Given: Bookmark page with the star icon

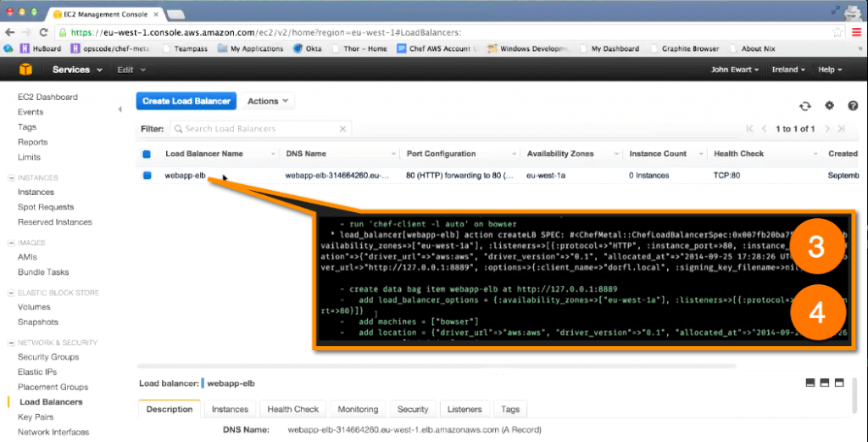Looking at the screenshot, I should pos(837,32).
